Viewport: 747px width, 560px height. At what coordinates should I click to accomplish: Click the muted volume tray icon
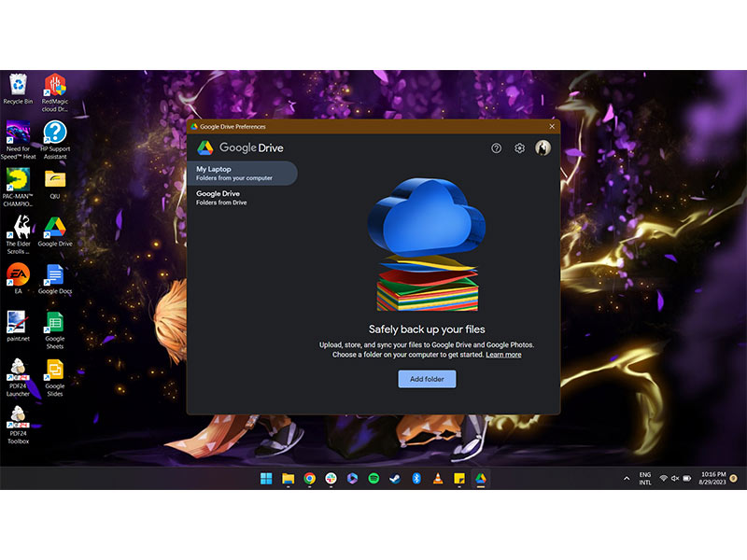675,479
